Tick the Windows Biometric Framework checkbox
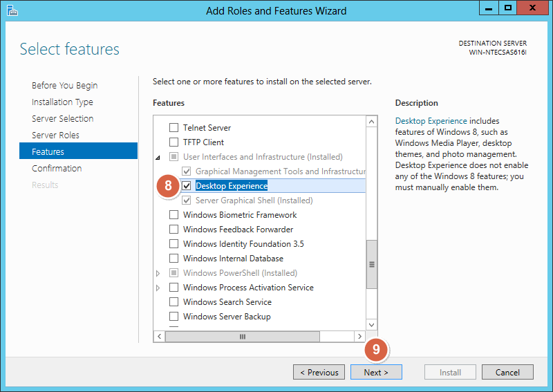This screenshot has height=392, width=553. click(x=174, y=214)
